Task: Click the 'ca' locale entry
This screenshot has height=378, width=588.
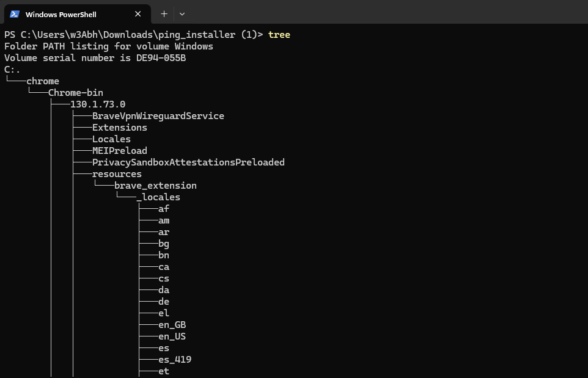Action: 164,267
